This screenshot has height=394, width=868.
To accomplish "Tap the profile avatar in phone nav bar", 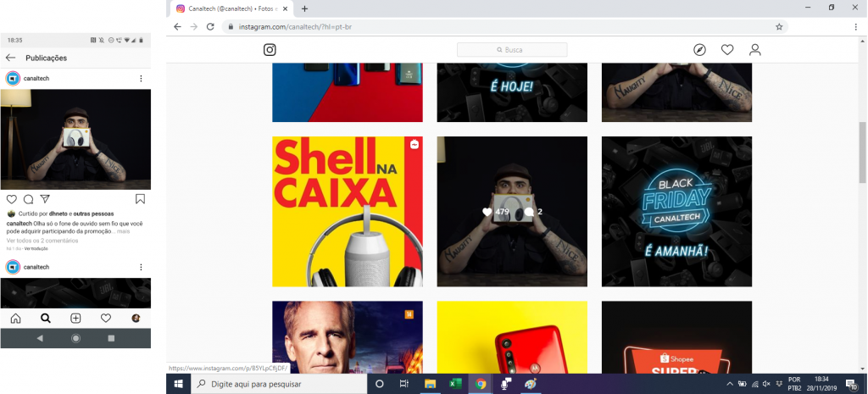I will (x=136, y=319).
